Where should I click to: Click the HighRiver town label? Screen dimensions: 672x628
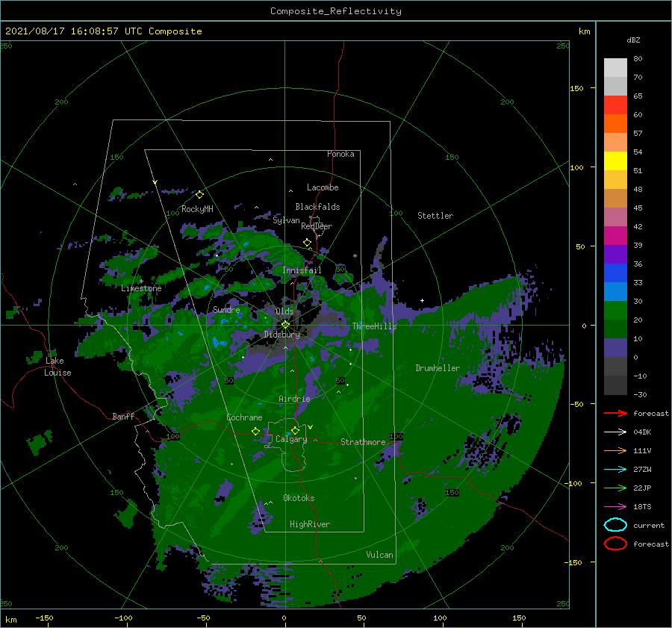point(310,524)
